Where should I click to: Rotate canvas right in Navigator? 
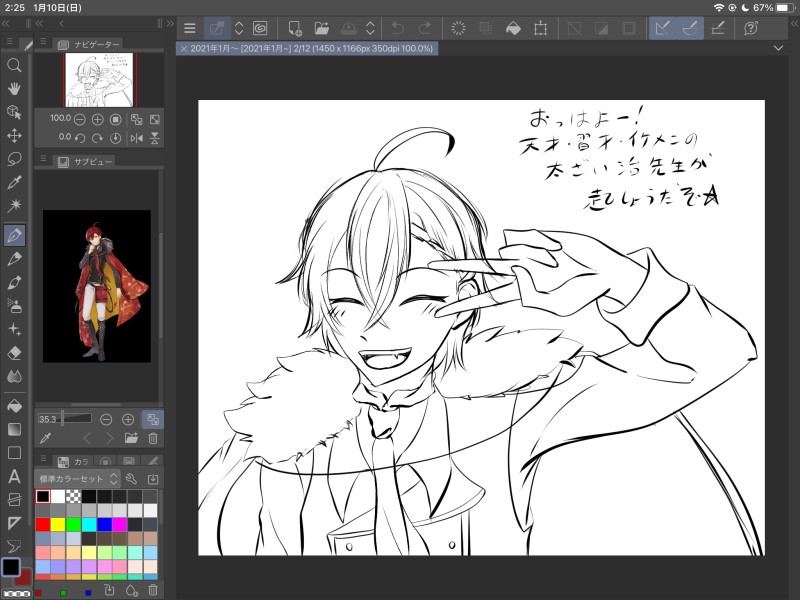point(97,138)
